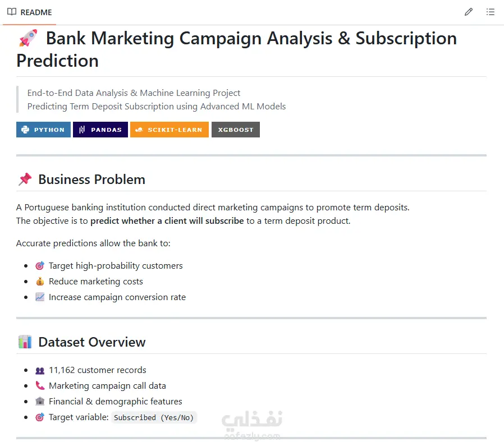Viewport: 504px width, 442px height.
Task: Click the Business Problem heading
Action: pyautogui.click(x=91, y=179)
